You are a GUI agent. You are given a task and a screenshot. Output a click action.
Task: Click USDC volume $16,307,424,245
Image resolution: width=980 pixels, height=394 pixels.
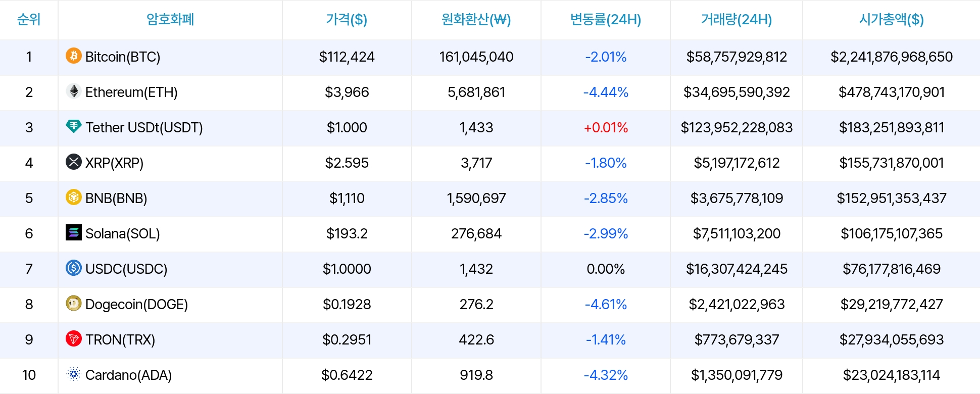pyautogui.click(x=737, y=269)
